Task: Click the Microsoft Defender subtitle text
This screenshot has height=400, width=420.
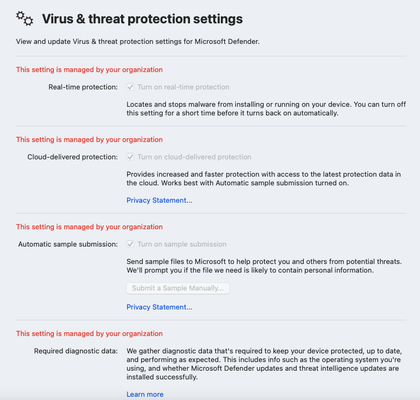Action: pyautogui.click(x=138, y=42)
